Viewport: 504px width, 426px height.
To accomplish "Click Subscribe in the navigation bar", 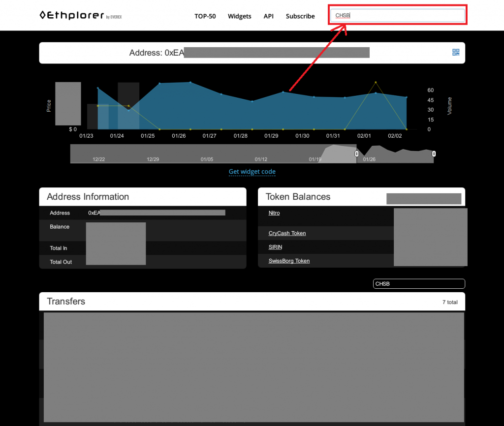I will pyautogui.click(x=300, y=16).
